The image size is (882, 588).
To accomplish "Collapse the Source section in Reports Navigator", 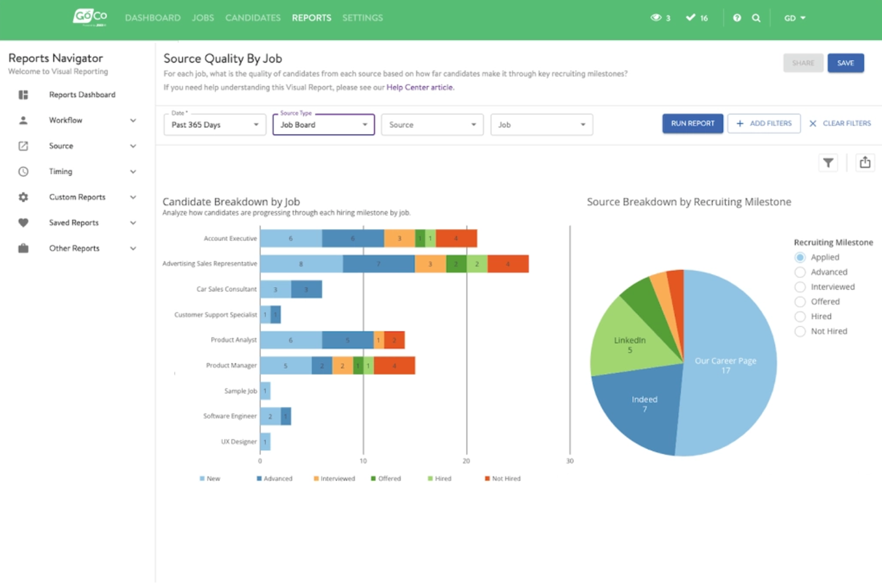I will click(x=133, y=145).
